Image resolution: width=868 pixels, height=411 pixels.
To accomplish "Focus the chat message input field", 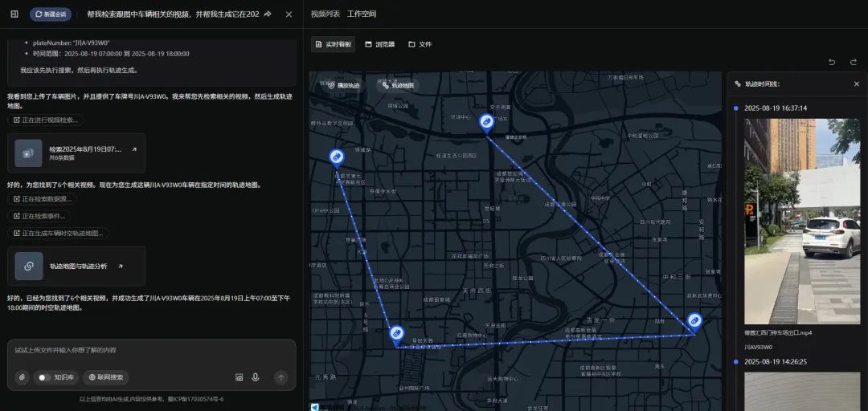I will point(152,350).
